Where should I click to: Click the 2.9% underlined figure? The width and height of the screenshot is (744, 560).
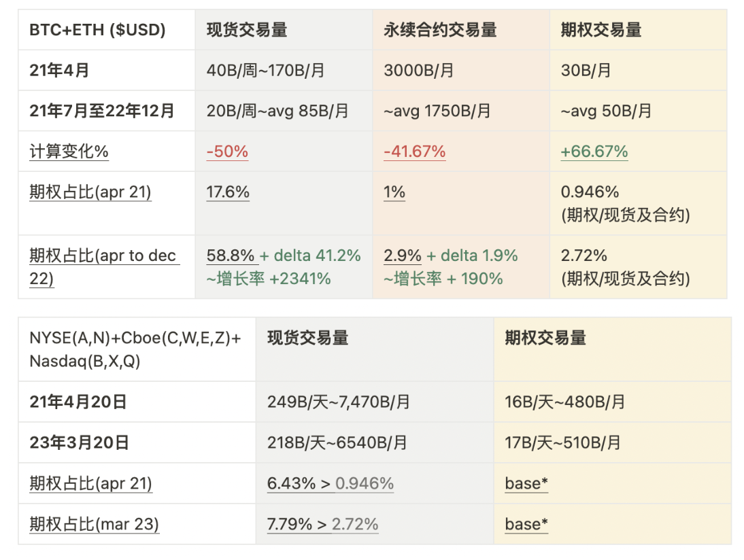(x=403, y=256)
